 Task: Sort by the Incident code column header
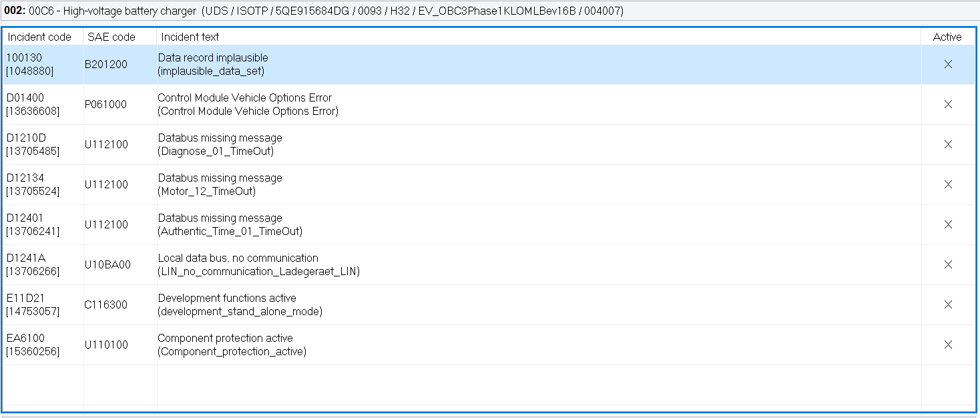click(39, 37)
